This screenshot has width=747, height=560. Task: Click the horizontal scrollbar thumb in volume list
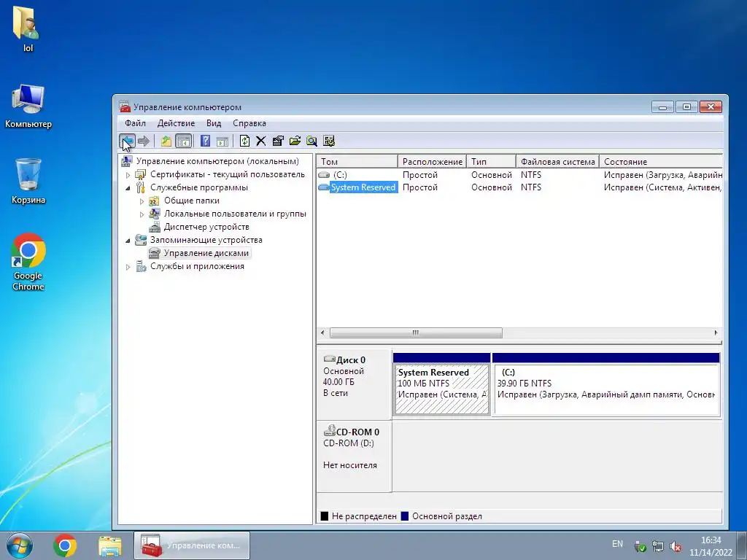tap(416, 332)
